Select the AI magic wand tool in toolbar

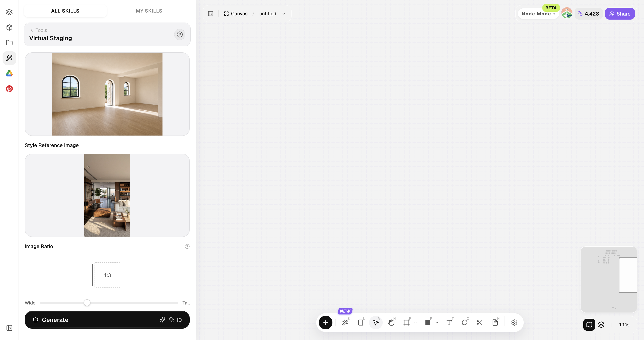coord(345,323)
